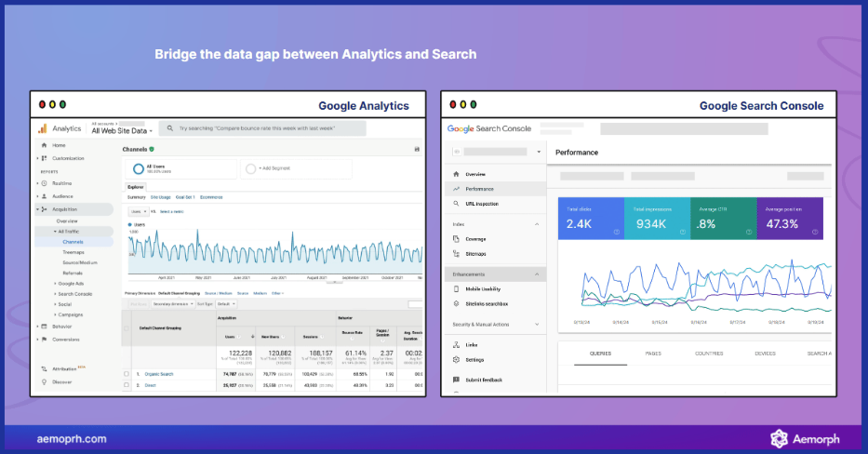The width and height of the screenshot is (868, 454).
Task: Click the Coverage pages icon
Action: click(456, 239)
